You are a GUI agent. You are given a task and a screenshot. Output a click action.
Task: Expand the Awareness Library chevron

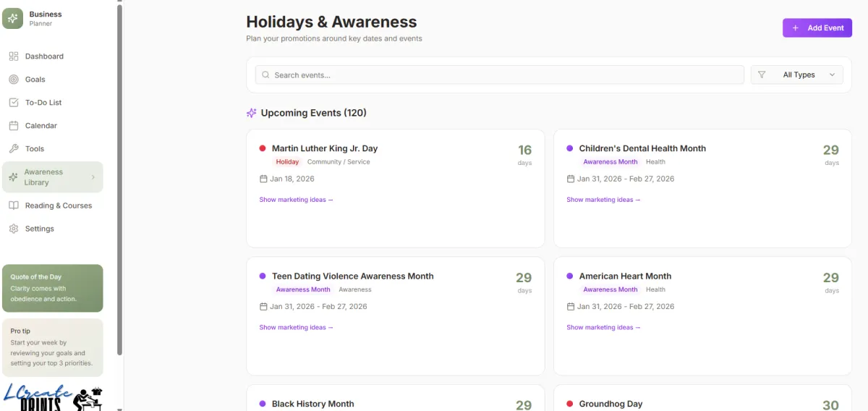[93, 177]
